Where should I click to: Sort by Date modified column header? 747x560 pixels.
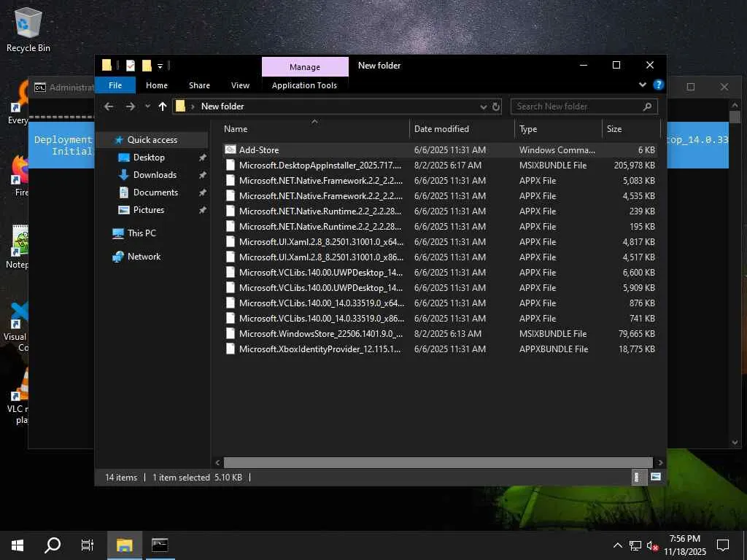[x=462, y=129]
